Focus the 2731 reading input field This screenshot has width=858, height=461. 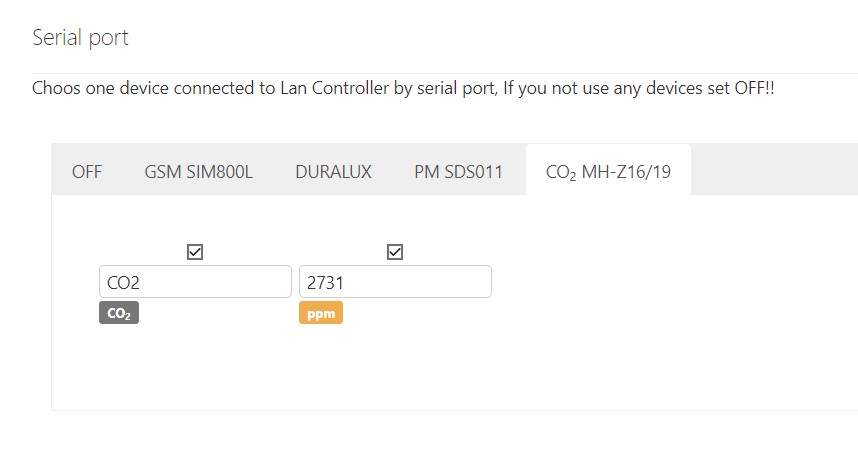395,282
